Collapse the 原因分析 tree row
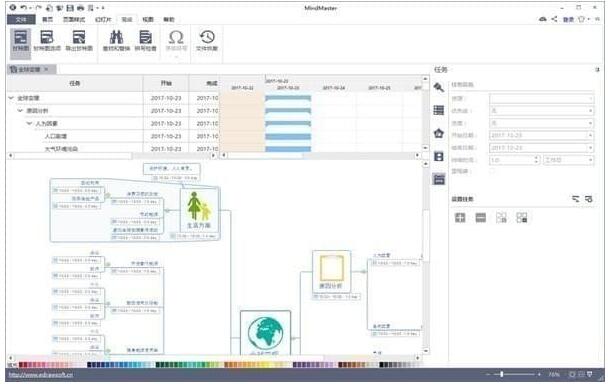Screen dimensions: 608x384 click(x=20, y=111)
